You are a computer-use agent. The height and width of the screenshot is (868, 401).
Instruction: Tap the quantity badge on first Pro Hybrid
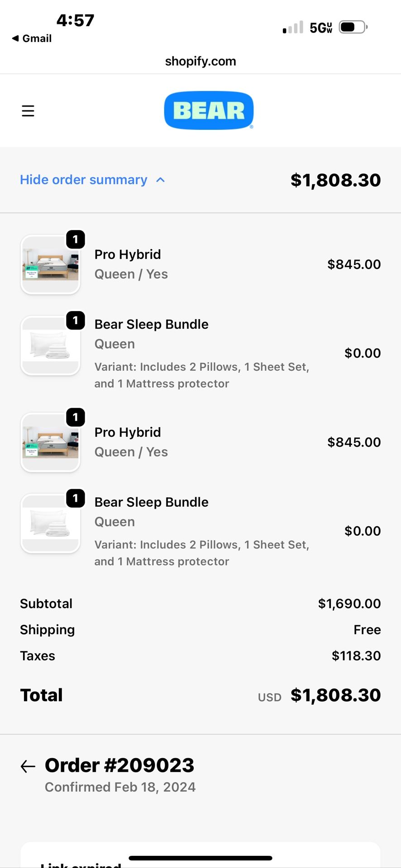pyautogui.click(x=76, y=239)
